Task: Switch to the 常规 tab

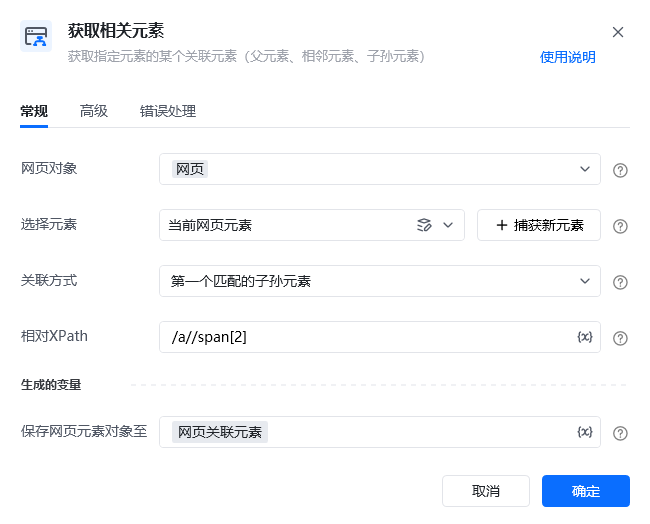Action: point(34,111)
